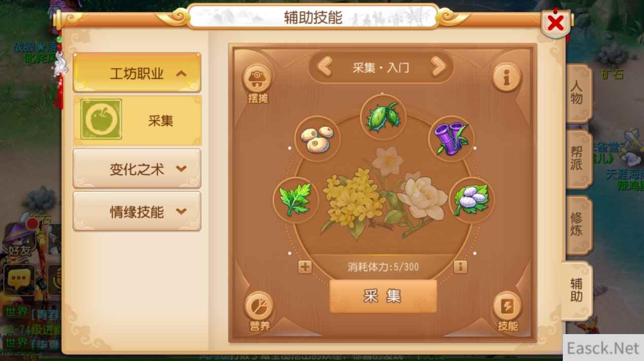Select the 采集 skill entry with apple icon
This screenshot has width=644, height=361.
[x=137, y=120]
